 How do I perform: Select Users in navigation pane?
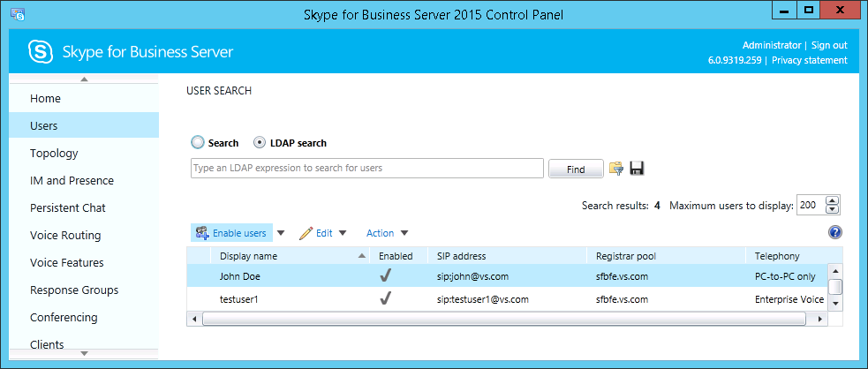tap(84, 125)
